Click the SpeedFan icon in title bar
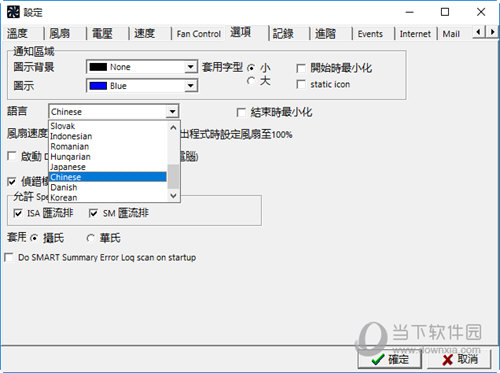The image size is (500, 373). (13, 12)
